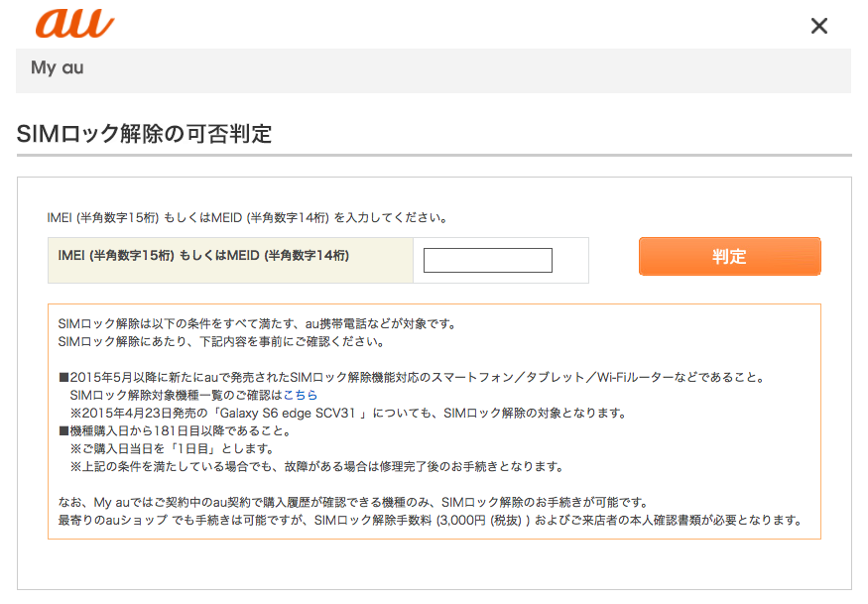Image resolution: width=868 pixels, height=604 pixels.
Task: Click the note about 故障がある場合 repairs
Action: (317, 467)
